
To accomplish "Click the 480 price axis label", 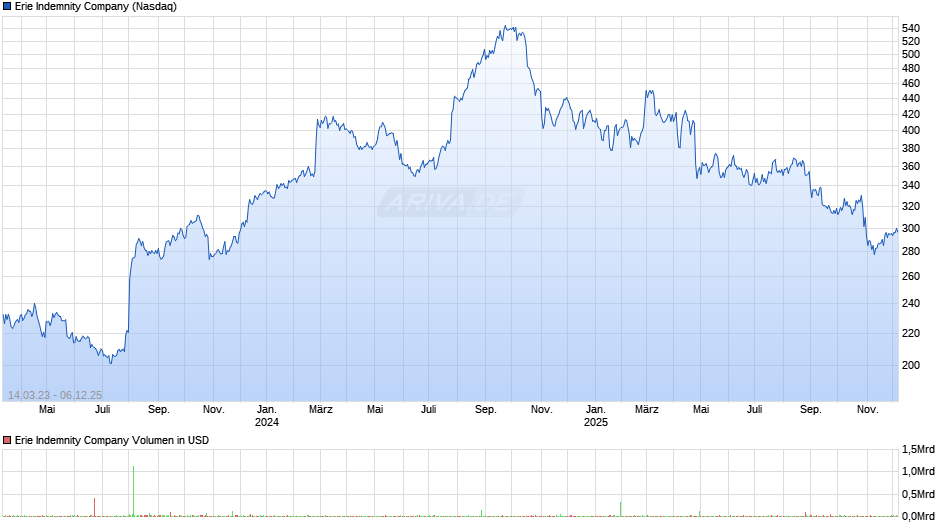I will click(911, 68).
